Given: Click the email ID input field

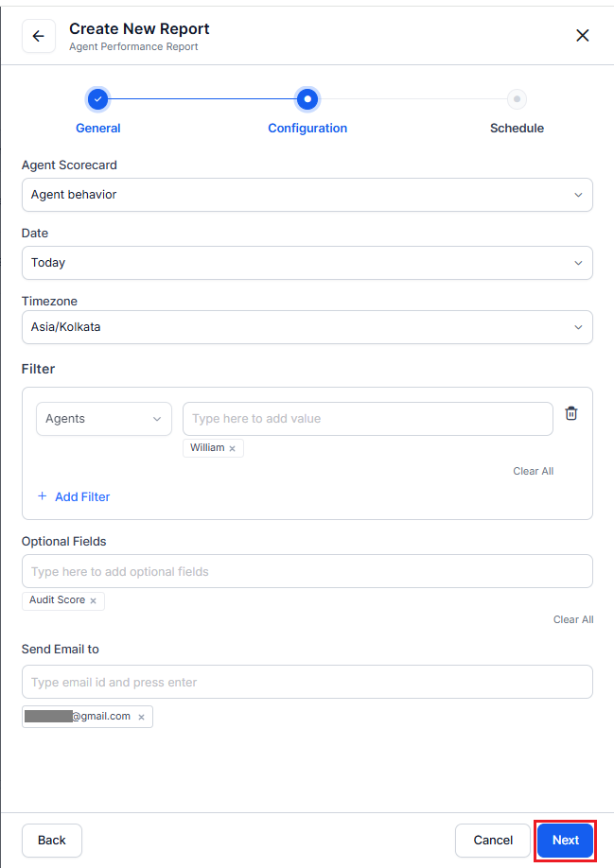Looking at the screenshot, I should (x=307, y=681).
